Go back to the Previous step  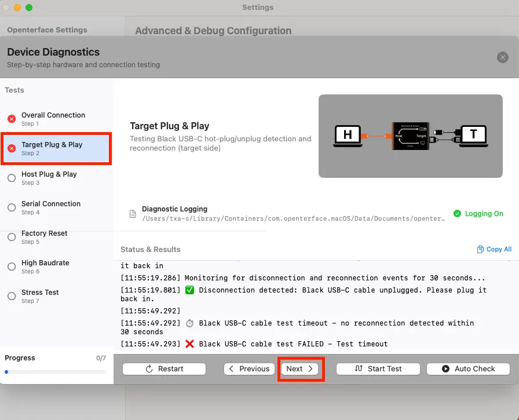point(249,369)
